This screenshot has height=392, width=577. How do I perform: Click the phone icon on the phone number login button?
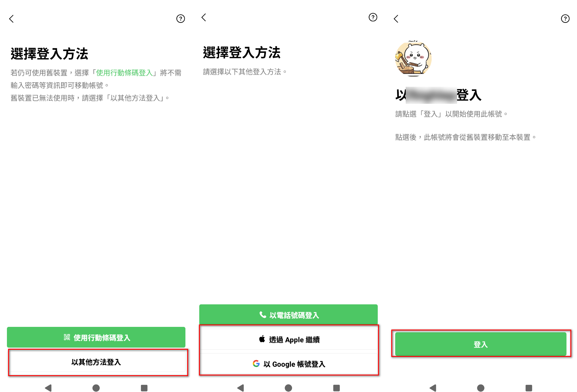click(x=263, y=315)
